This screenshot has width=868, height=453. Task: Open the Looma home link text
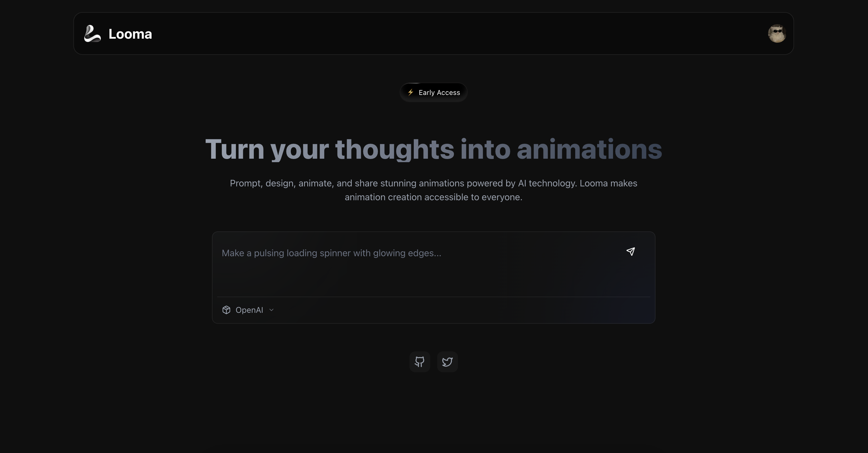click(x=130, y=34)
